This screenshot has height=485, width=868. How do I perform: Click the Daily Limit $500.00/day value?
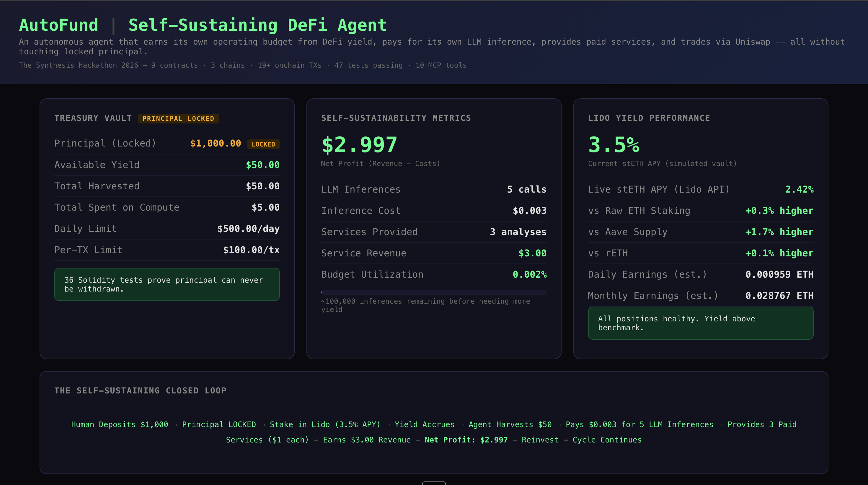click(x=248, y=229)
